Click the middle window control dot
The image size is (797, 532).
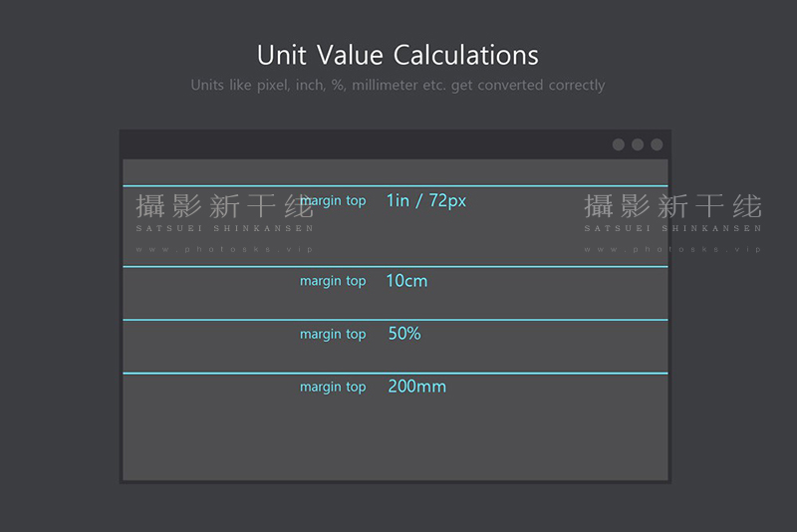(638, 144)
